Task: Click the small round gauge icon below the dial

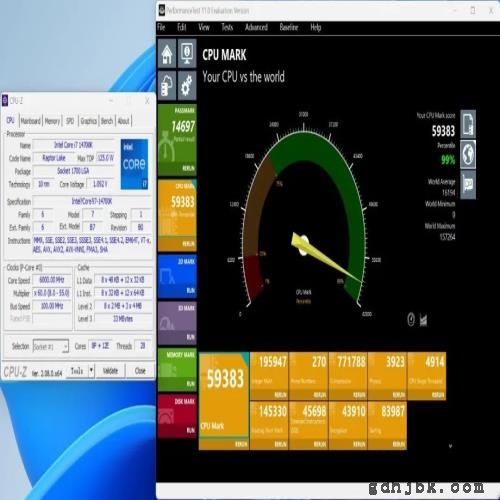Action: [411, 319]
